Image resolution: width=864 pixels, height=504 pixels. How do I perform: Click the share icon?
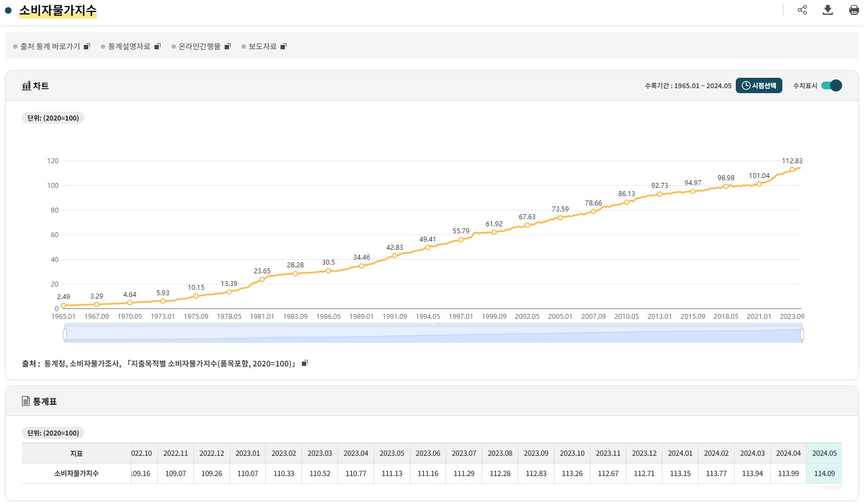click(x=802, y=10)
